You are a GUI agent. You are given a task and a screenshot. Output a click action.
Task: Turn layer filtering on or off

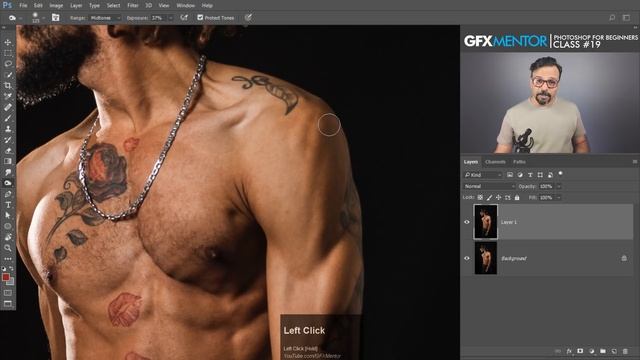click(560, 173)
